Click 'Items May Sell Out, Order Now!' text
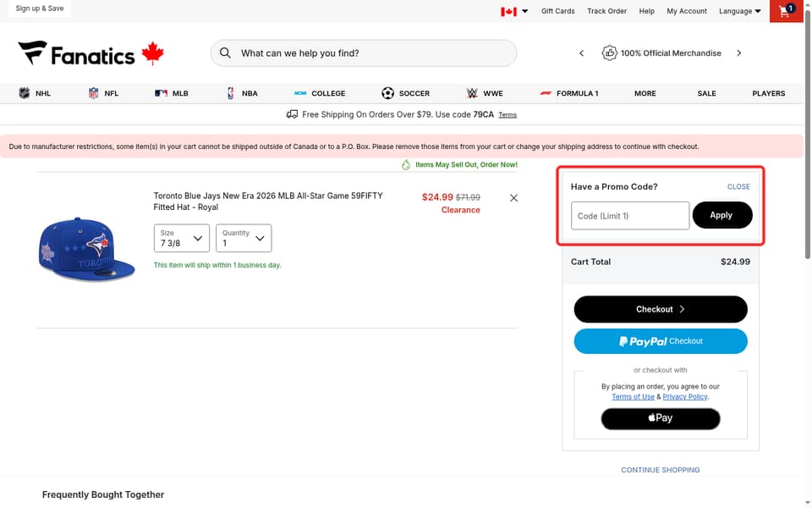 466,165
